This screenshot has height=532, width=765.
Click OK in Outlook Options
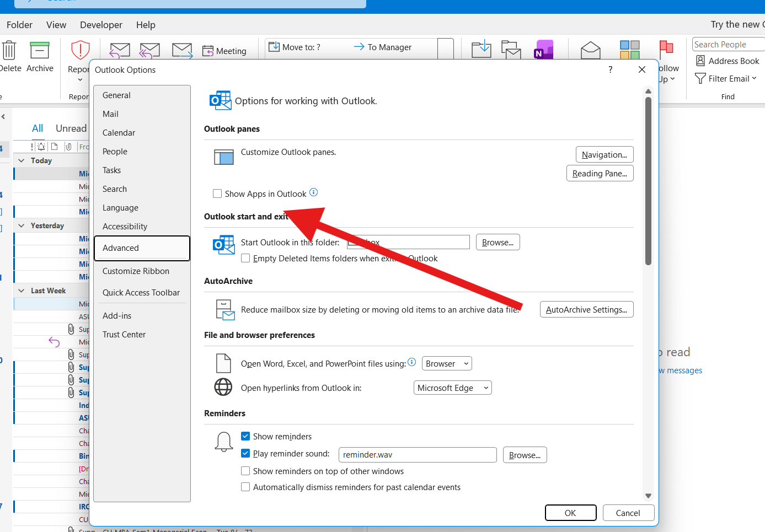pyautogui.click(x=570, y=513)
